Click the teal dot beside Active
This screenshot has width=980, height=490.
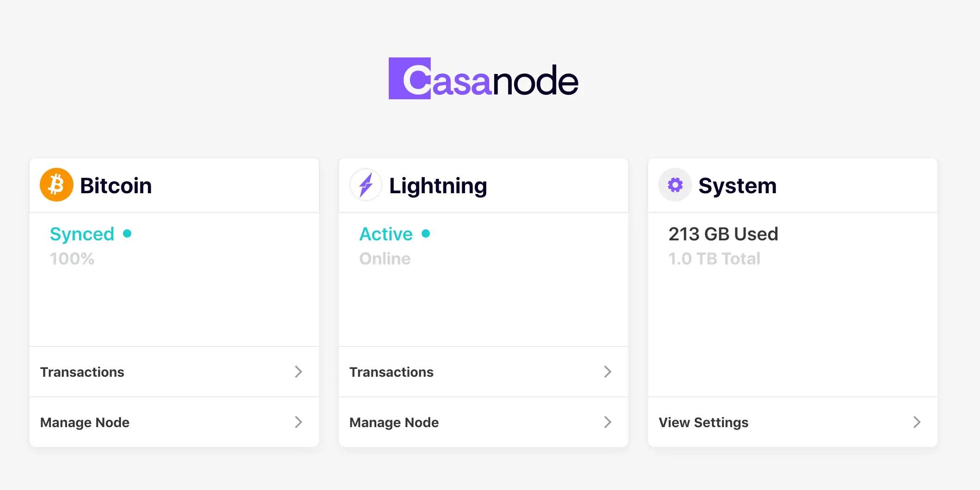(x=426, y=234)
